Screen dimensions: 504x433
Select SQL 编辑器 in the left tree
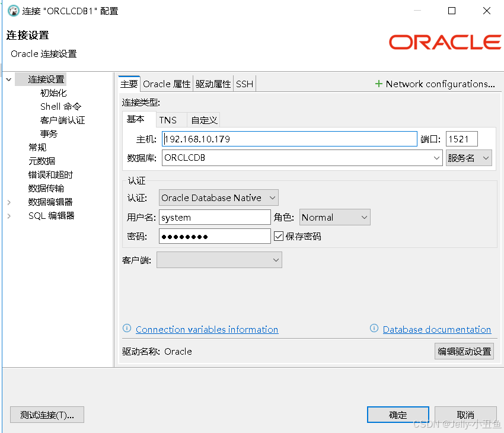point(52,216)
